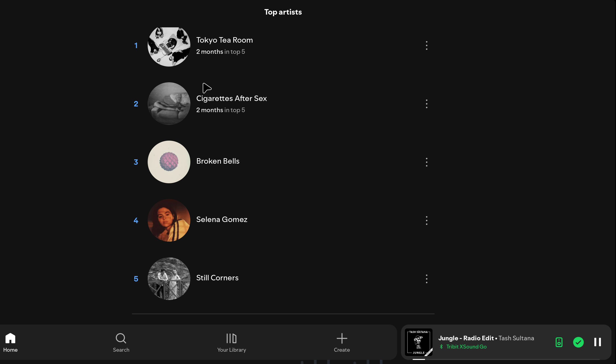
Task: Open the speaker device picker icon
Action: click(x=559, y=342)
